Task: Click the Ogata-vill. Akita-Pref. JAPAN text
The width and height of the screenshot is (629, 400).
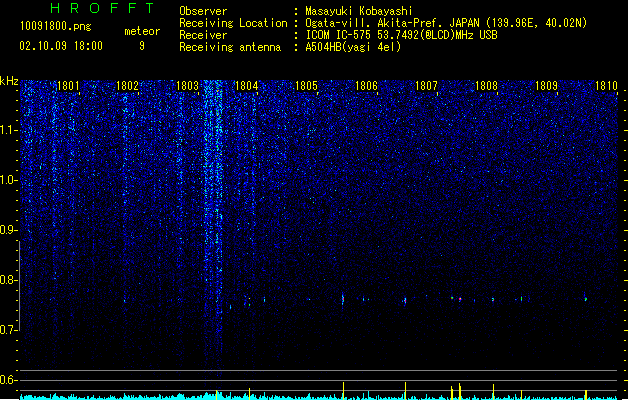Action: 392,23
